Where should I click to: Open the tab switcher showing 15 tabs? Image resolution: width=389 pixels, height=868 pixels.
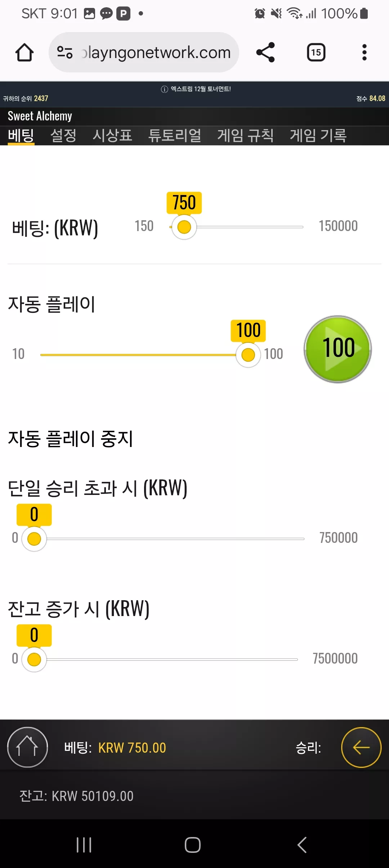[316, 53]
